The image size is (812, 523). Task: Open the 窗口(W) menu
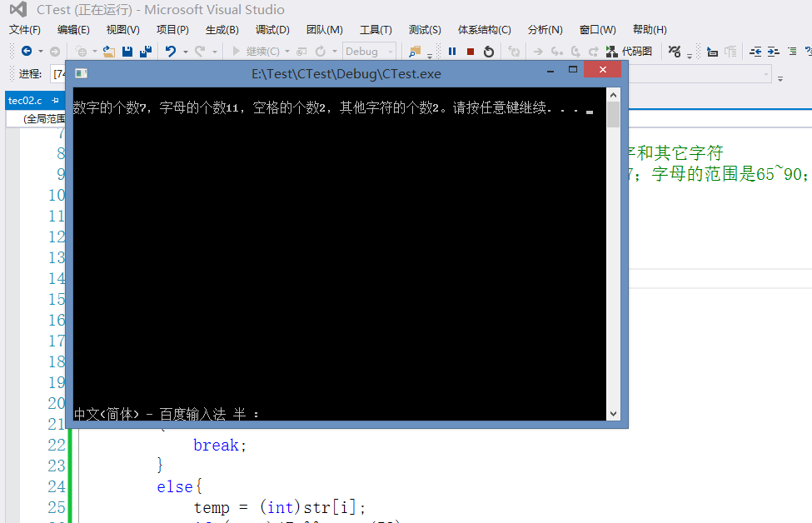click(x=598, y=29)
